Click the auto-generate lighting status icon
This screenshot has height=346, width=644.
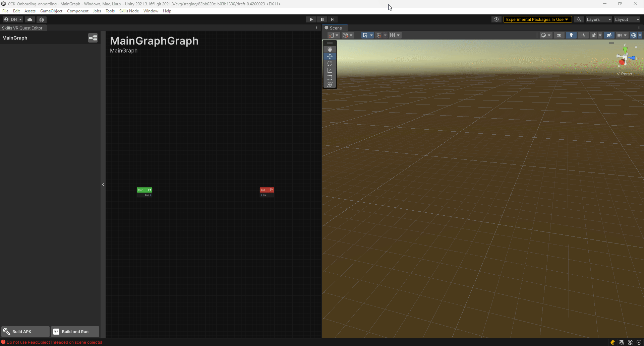(630, 342)
